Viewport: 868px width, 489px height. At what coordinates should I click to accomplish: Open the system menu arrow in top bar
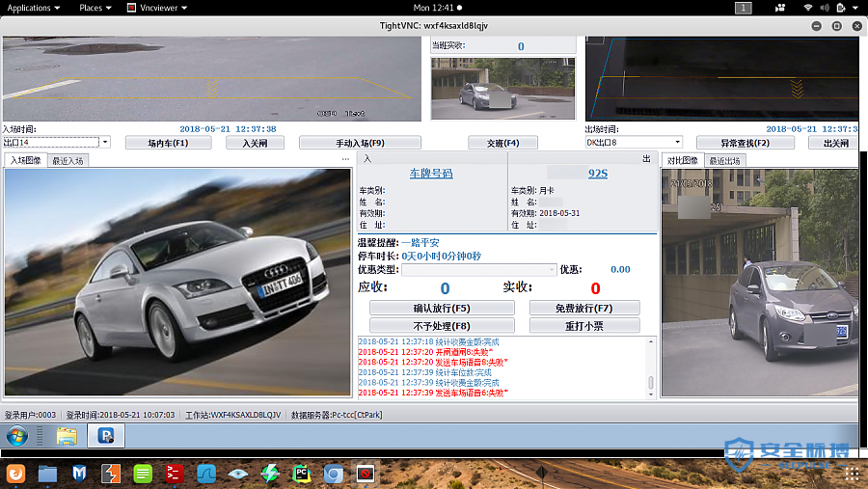(x=855, y=8)
